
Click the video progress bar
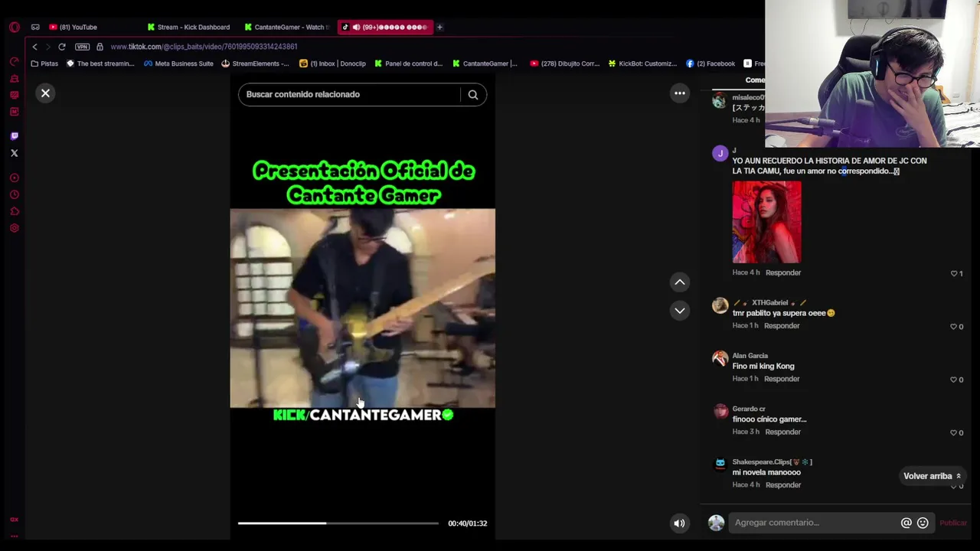click(x=338, y=523)
